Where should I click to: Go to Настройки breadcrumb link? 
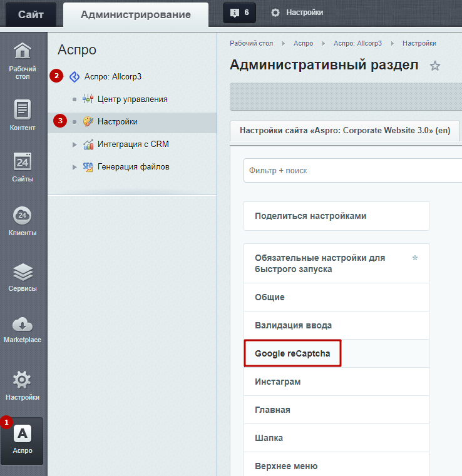click(419, 43)
